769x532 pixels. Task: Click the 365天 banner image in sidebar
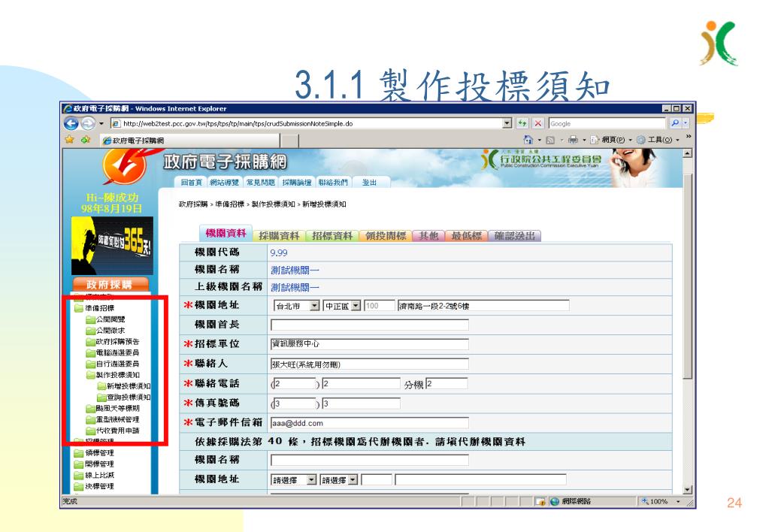[x=112, y=246]
